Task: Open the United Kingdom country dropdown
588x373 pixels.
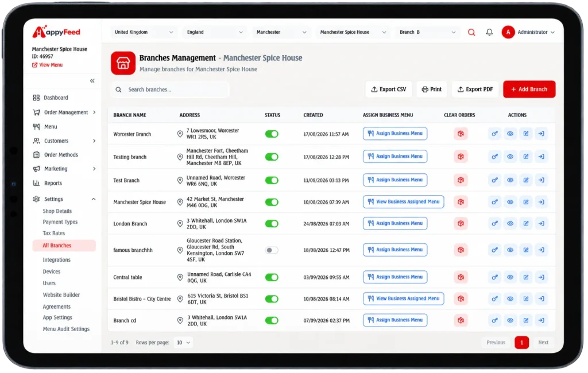Action: (x=144, y=32)
